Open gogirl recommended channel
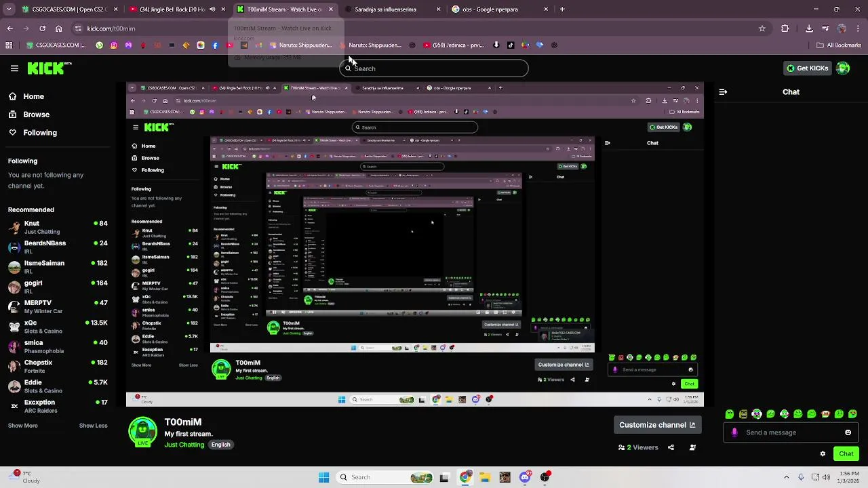868x488 pixels. click(x=58, y=287)
